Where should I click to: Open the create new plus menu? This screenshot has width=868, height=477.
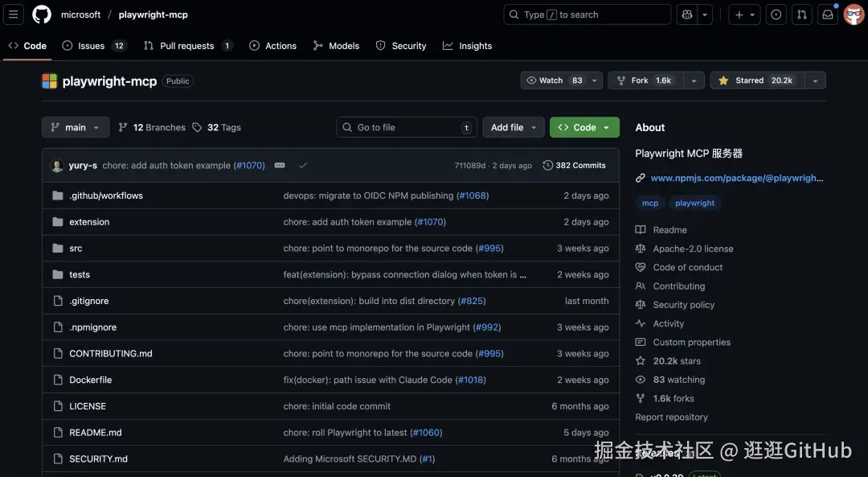(x=744, y=15)
